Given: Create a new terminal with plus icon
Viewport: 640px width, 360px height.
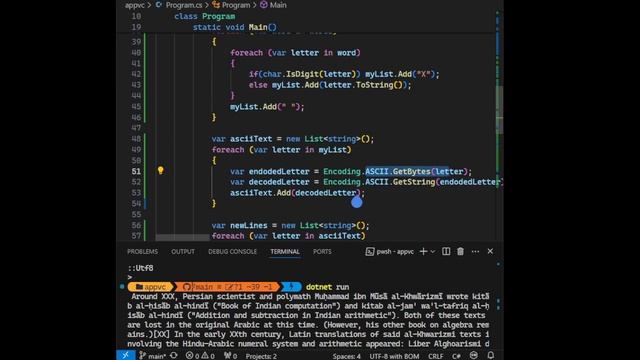Looking at the screenshot, I should pyautogui.click(x=423, y=251).
